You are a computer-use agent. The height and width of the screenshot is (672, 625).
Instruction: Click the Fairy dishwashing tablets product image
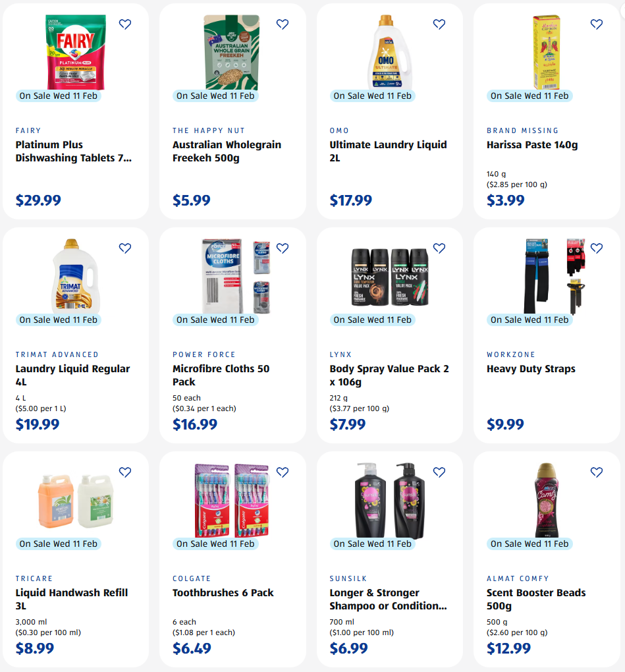75,51
